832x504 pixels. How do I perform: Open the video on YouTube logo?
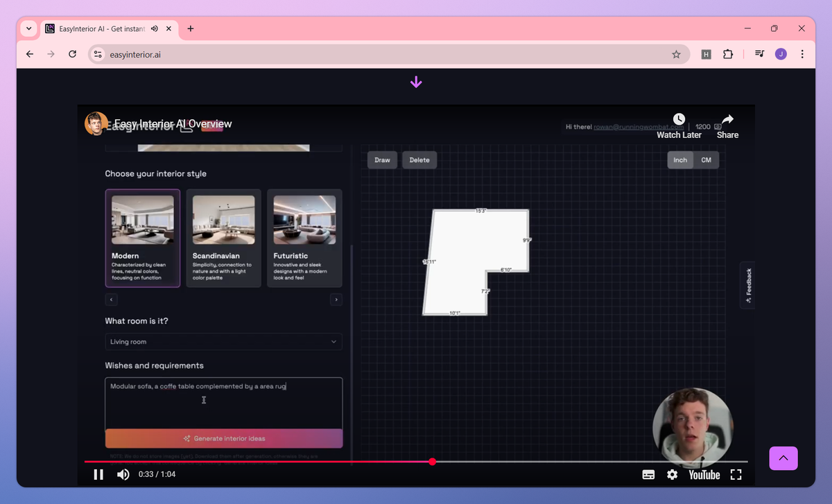(704, 475)
